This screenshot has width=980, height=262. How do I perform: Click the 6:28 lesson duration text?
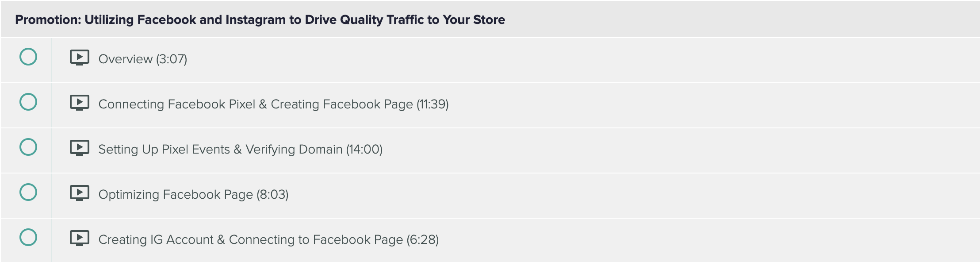[423, 239]
